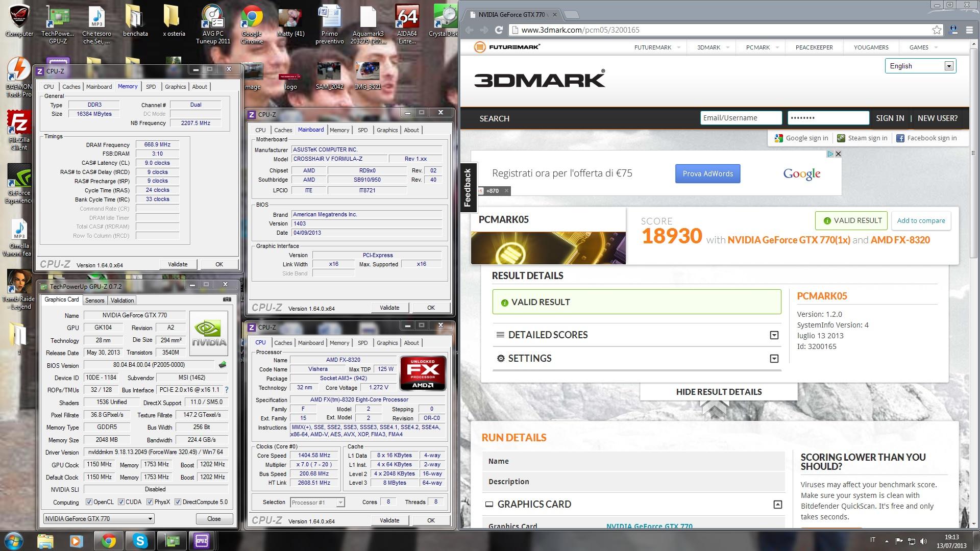The width and height of the screenshot is (980, 551).
Task: Click Facebook sign in option
Action: (926, 138)
